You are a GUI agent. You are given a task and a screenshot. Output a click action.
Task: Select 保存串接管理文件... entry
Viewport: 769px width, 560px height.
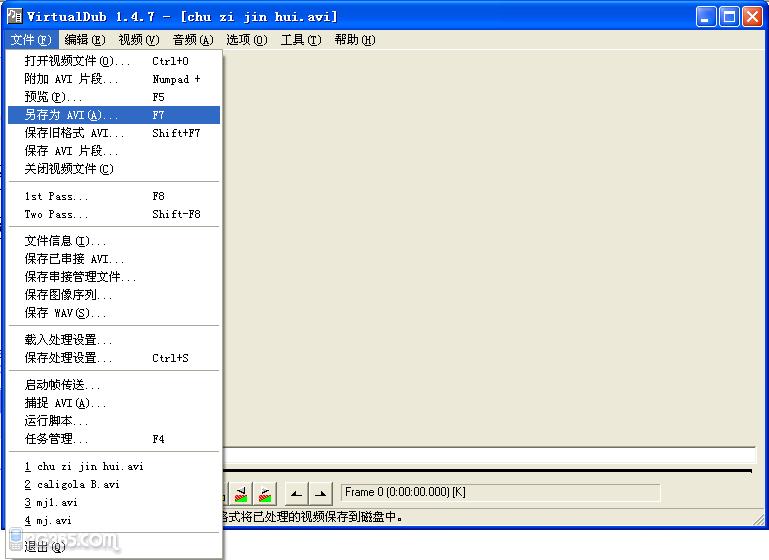[x=114, y=277]
